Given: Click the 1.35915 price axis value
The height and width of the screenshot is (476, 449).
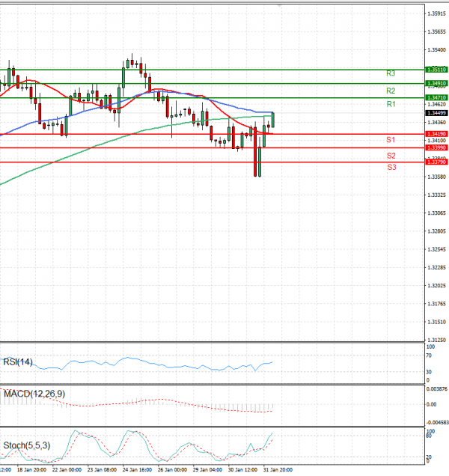Looking at the screenshot, I should (436, 13).
